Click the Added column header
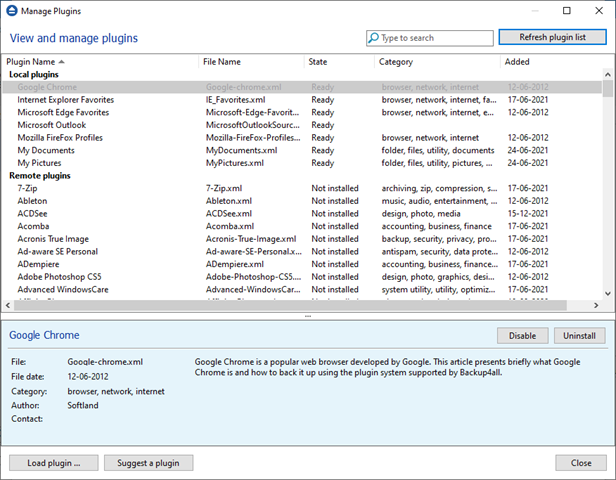The height and width of the screenshot is (480, 616). tap(518, 62)
